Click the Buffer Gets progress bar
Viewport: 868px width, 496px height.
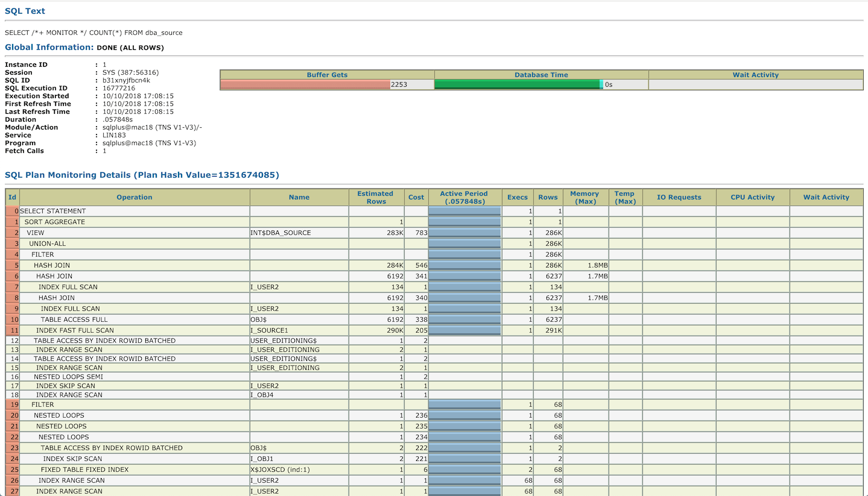305,85
